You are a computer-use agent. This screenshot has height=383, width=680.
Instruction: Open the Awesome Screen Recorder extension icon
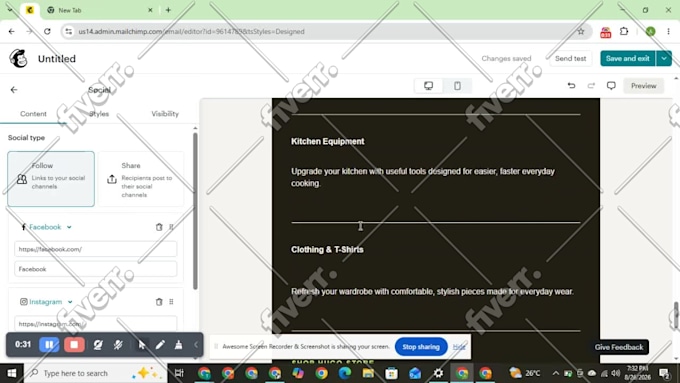(x=605, y=32)
